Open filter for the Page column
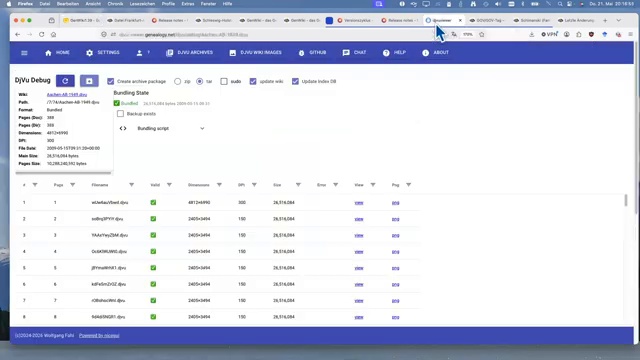 [x=73, y=185]
